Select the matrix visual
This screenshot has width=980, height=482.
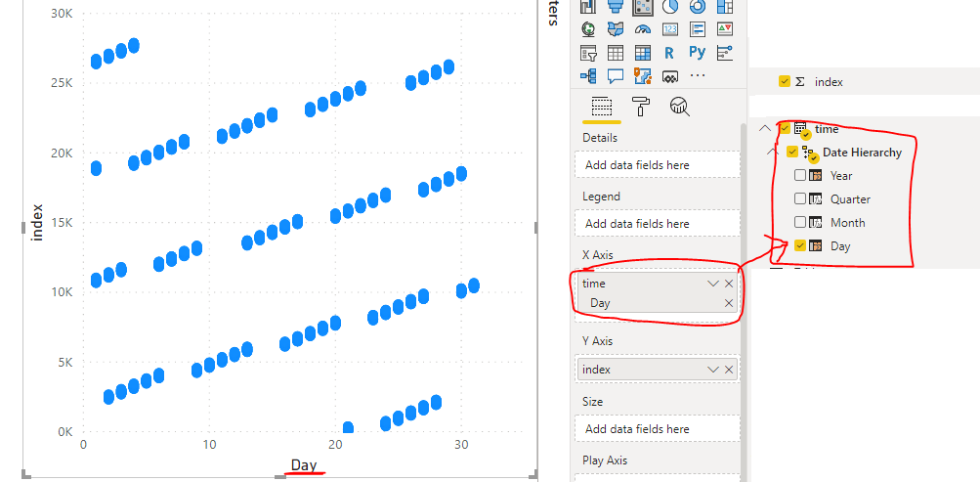click(643, 53)
